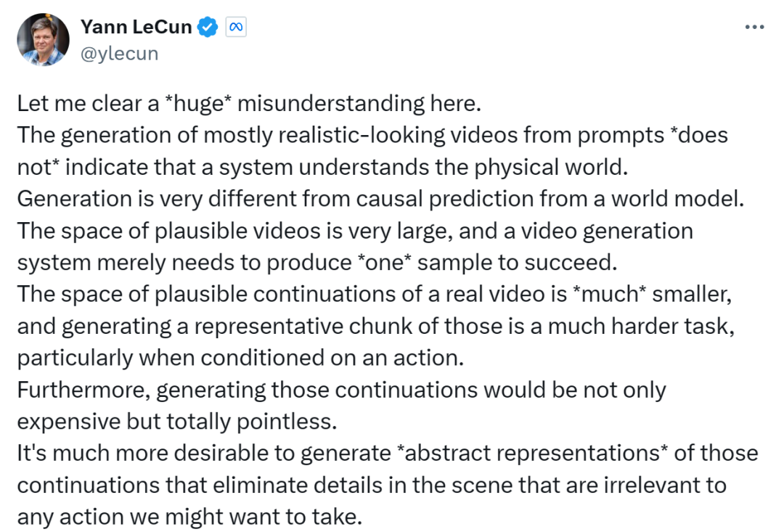Click the line starting "Let me clear"
Screen dimensions: 784x532
point(249,104)
